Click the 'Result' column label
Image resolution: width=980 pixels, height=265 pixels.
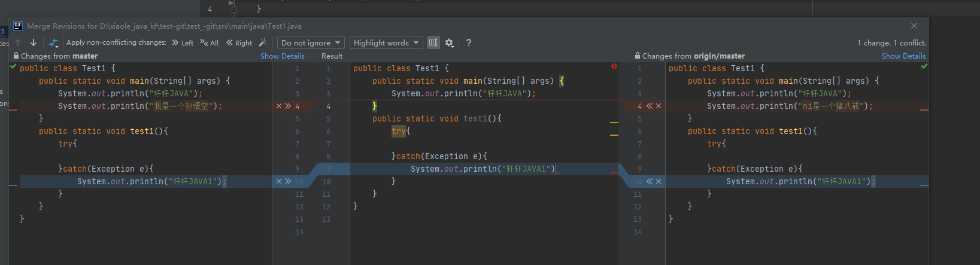point(332,56)
